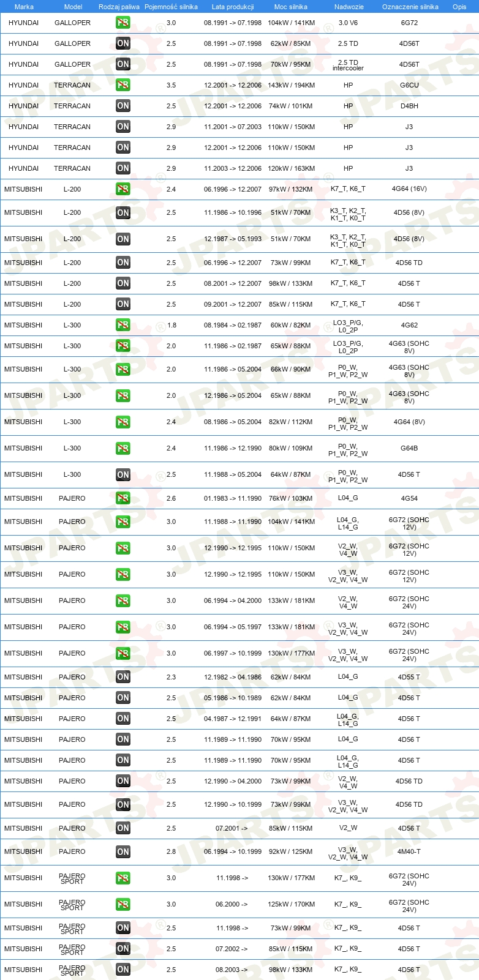Click engine code 4D55 T
The height and width of the screenshot is (980, 479).
tap(409, 677)
